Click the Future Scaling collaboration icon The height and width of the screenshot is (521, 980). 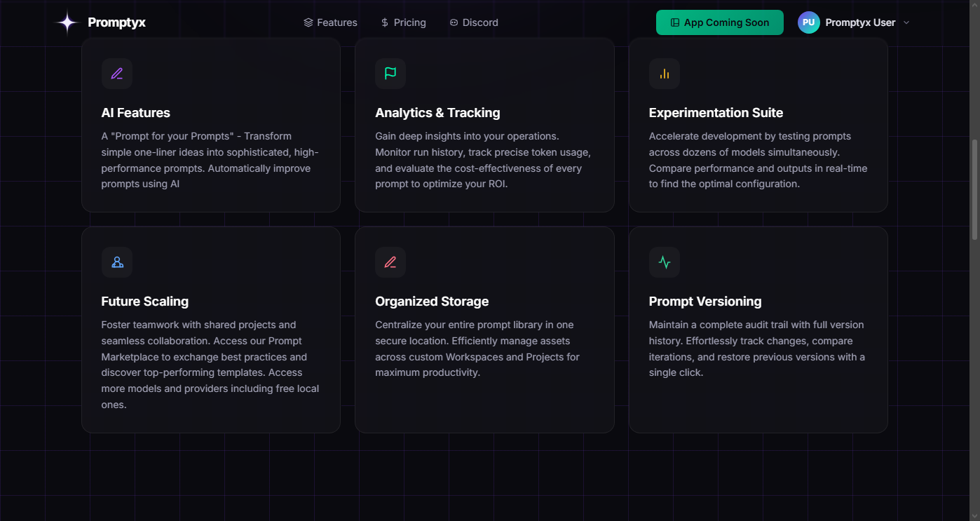116,262
